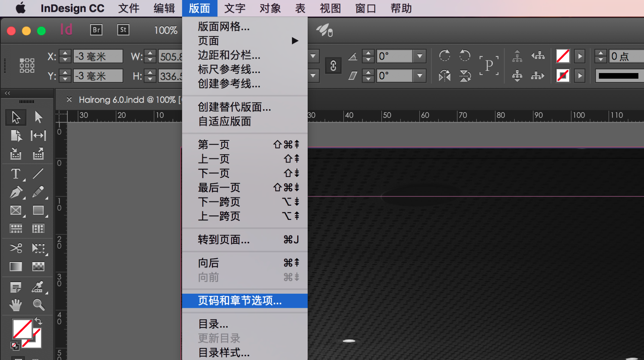This screenshot has width=644, height=360.
Task: Open Apple menu
Action: point(21,8)
